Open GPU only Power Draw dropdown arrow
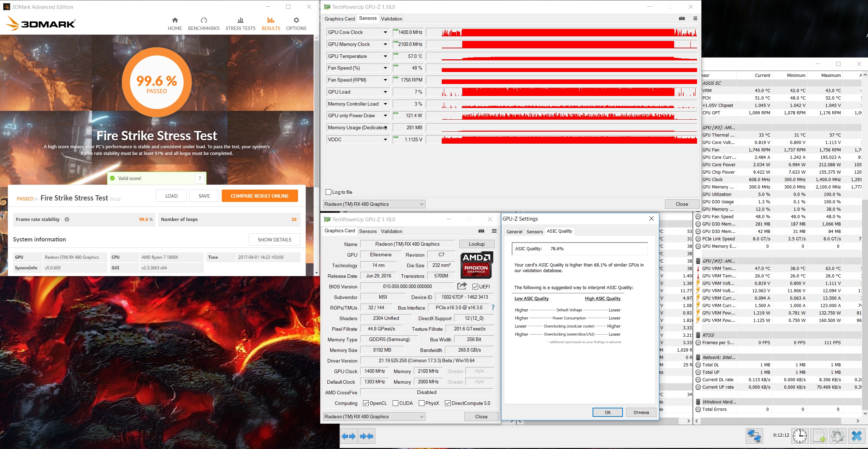 pyautogui.click(x=385, y=115)
